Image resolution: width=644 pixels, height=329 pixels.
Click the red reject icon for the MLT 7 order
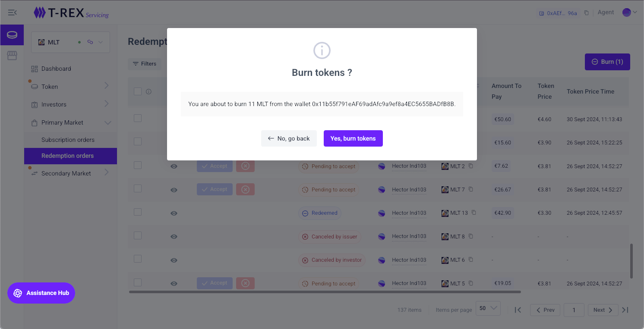245,189
